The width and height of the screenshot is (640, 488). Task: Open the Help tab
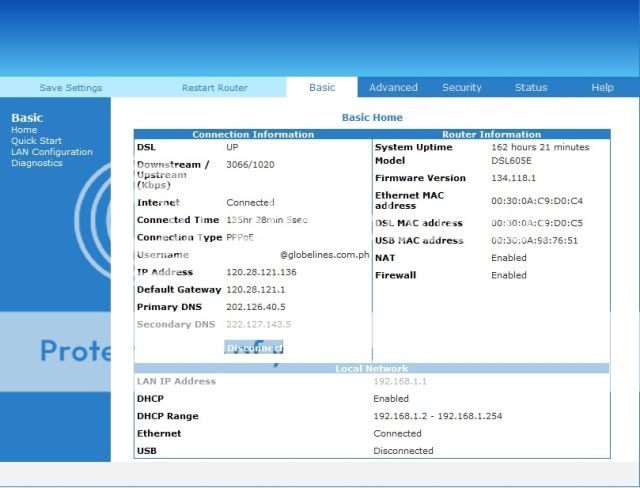coord(602,88)
